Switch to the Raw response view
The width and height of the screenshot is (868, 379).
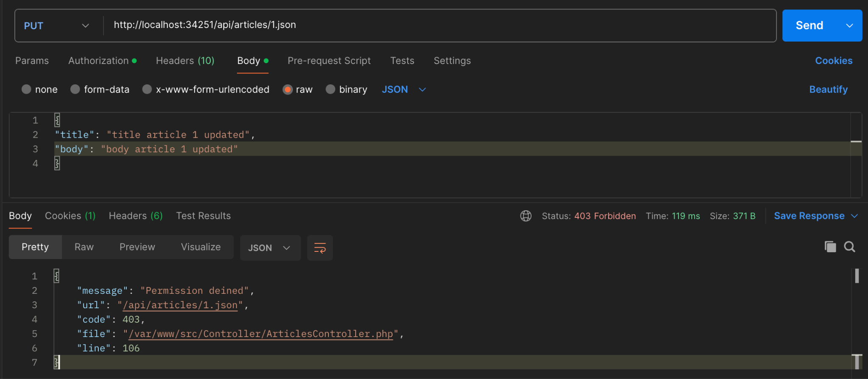pyautogui.click(x=84, y=247)
